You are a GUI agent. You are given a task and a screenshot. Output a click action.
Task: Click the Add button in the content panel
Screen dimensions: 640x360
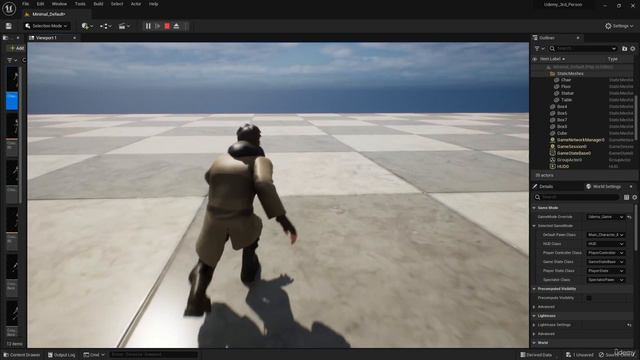[16, 48]
